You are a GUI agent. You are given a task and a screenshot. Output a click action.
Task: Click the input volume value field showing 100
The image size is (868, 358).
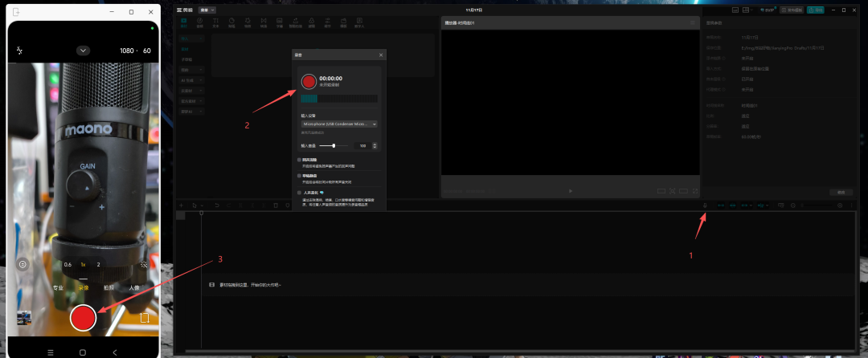point(362,146)
